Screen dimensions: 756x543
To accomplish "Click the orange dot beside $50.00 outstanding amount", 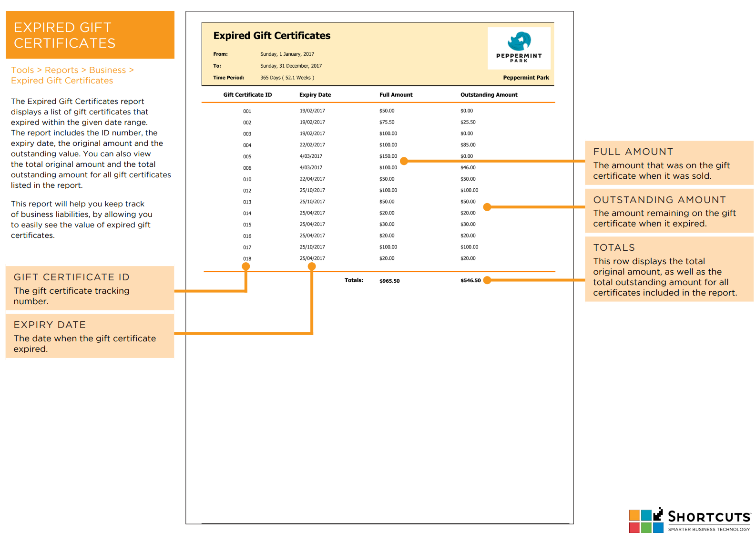I will pos(487,207).
